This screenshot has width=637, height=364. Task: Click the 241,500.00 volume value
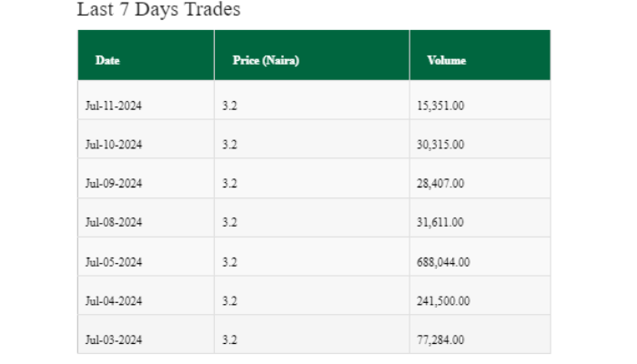(443, 301)
